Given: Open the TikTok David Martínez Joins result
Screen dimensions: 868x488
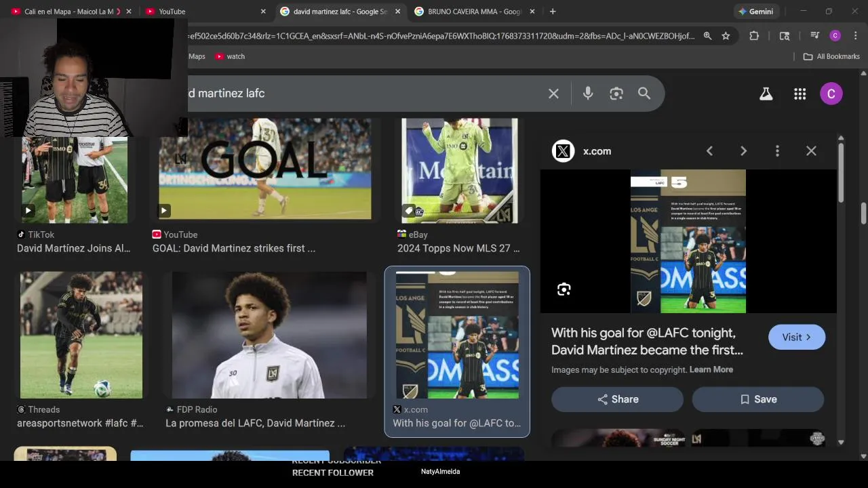Looking at the screenshot, I should [75, 171].
